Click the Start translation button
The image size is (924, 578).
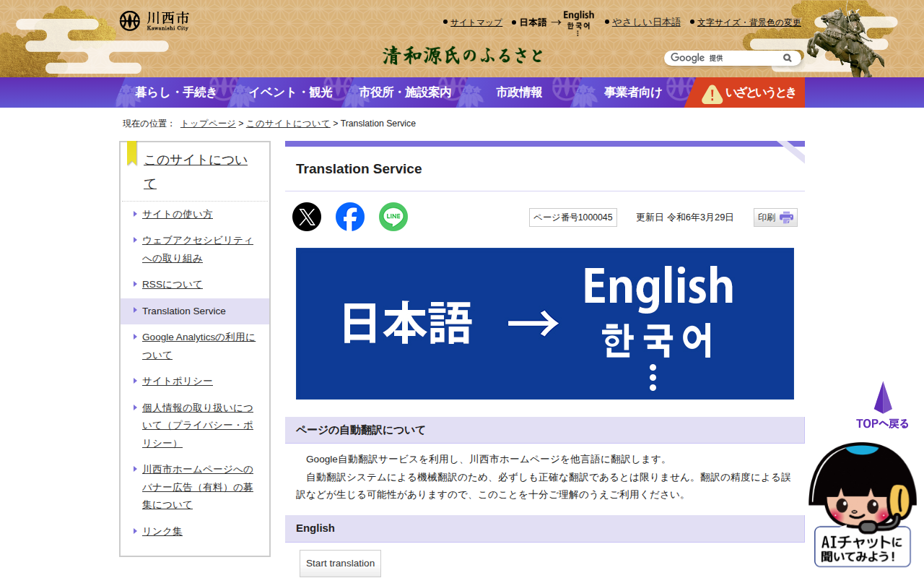tap(340, 564)
